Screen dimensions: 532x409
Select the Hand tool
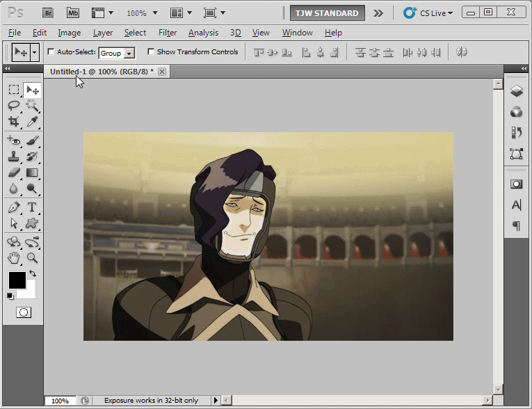(x=14, y=258)
